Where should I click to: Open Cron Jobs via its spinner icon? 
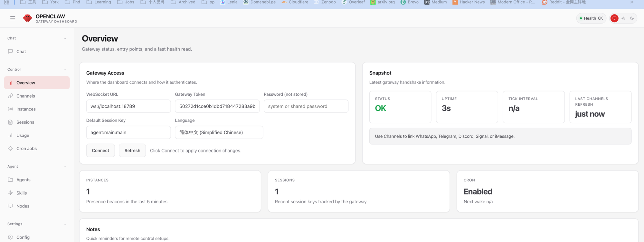pyautogui.click(x=10, y=149)
